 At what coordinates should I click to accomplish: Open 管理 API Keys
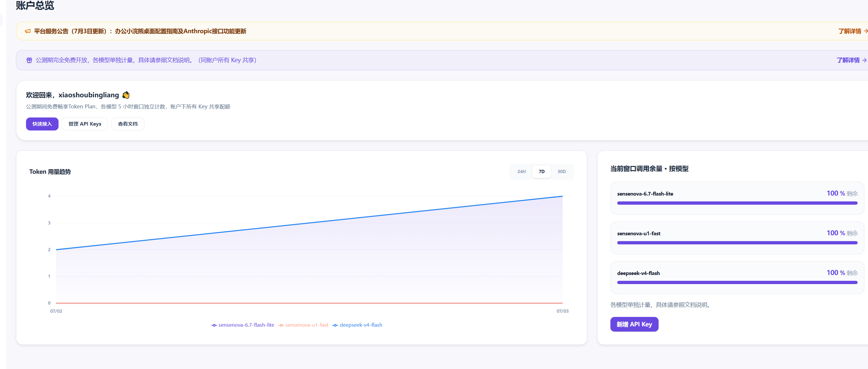point(85,124)
